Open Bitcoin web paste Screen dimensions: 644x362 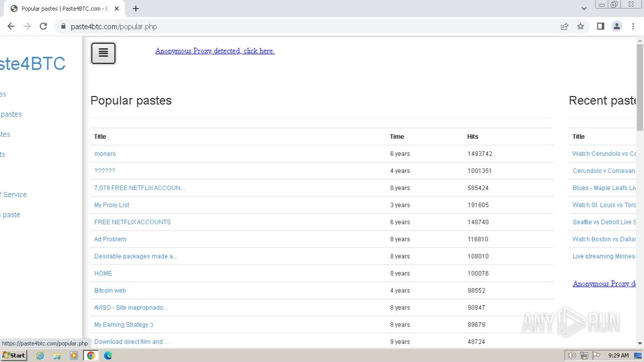pyautogui.click(x=110, y=291)
